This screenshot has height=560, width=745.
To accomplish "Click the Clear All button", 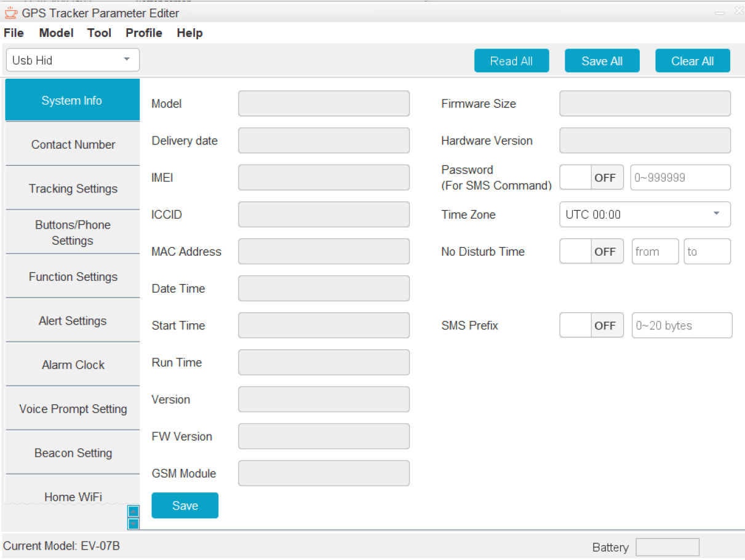I will point(693,61).
